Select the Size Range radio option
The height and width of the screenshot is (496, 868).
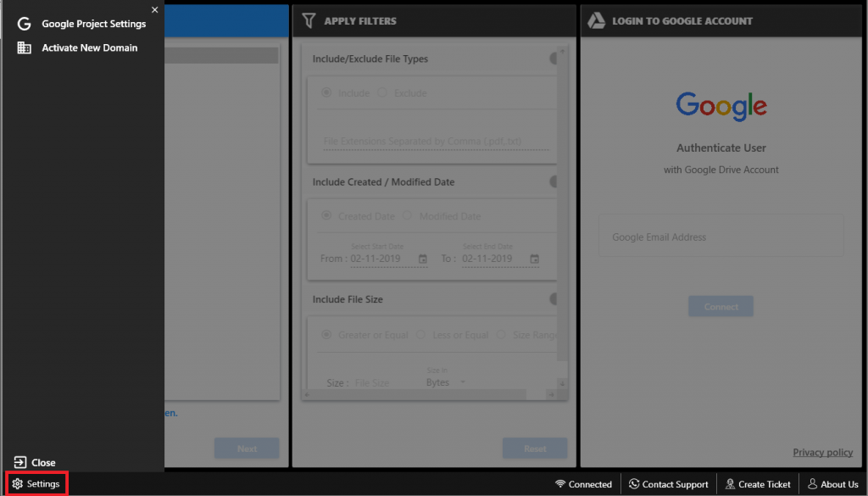click(501, 334)
